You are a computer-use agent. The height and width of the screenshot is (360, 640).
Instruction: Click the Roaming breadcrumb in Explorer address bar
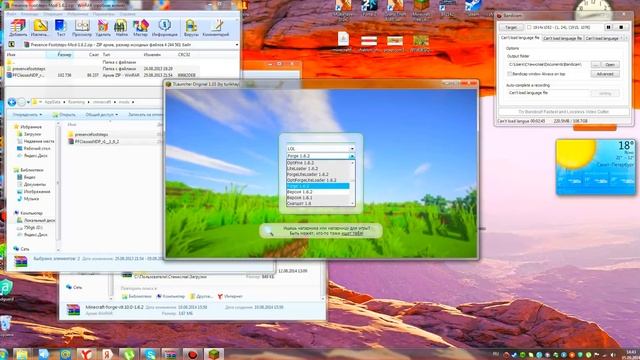(x=76, y=102)
